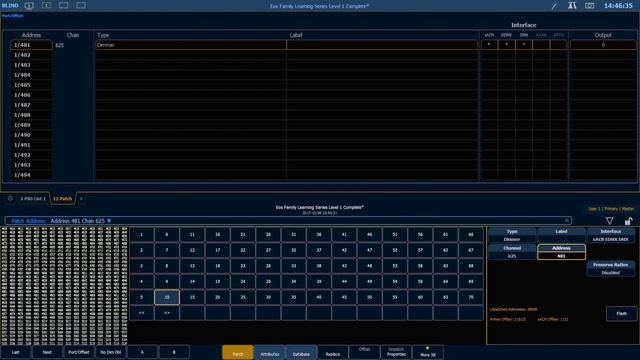Open the Database softkey page
The height and width of the screenshot is (360, 640).
301,353
